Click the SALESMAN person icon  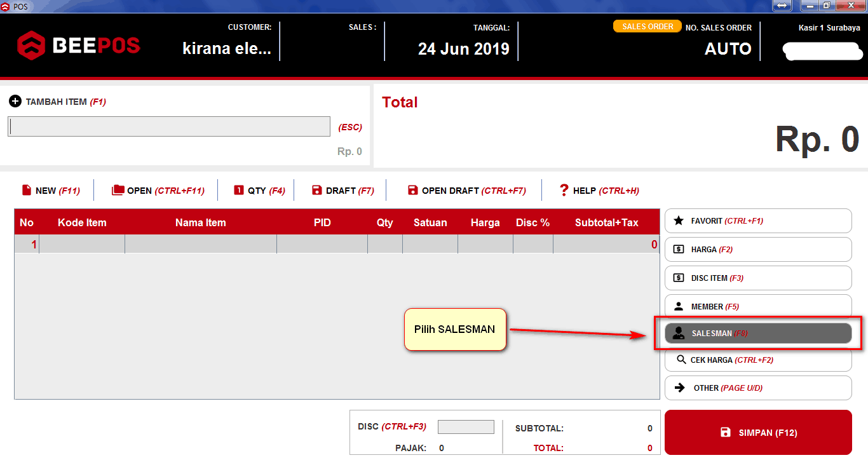679,333
